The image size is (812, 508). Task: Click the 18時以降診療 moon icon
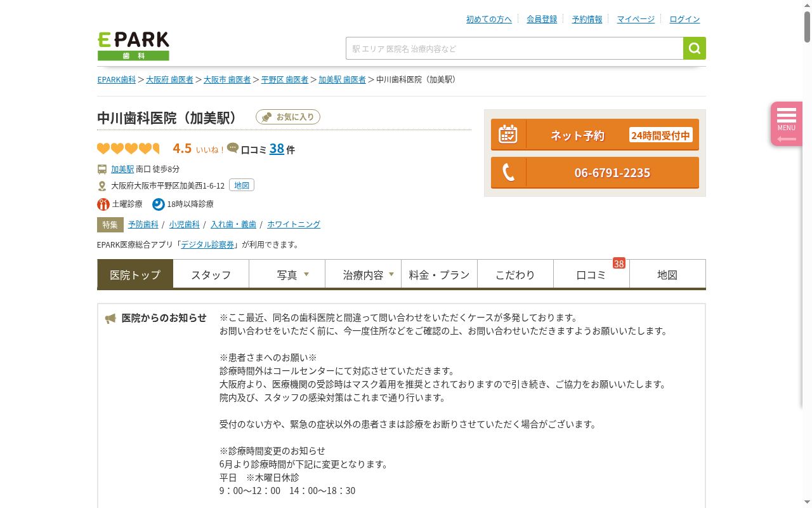coord(158,204)
